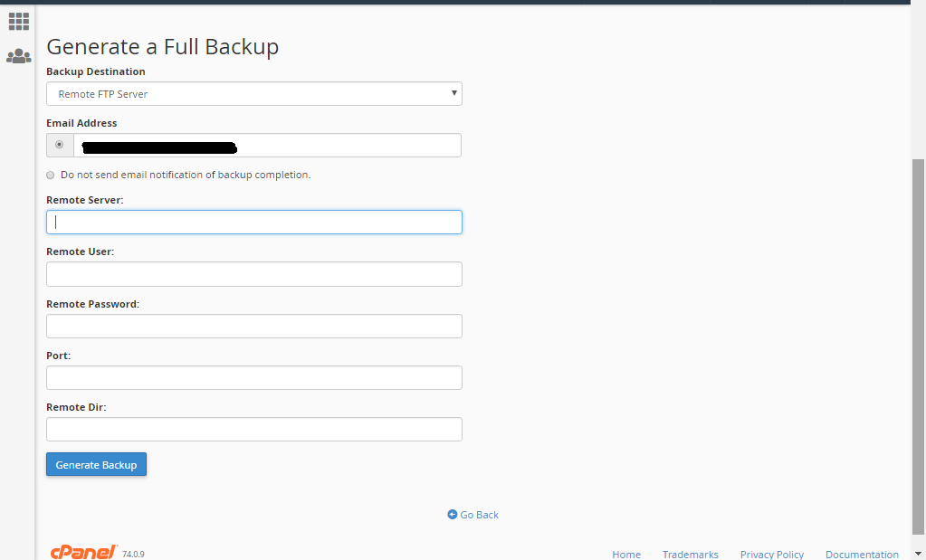Open the cPanel home grid icon
Viewport: 926px width, 560px height.
coord(19,21)
